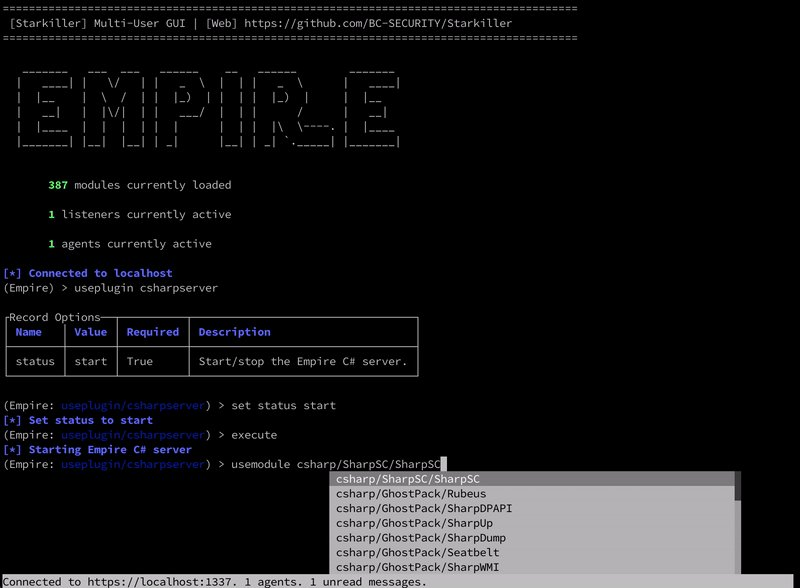Click '1 listeners currently active' line

(x=140, y=214)
